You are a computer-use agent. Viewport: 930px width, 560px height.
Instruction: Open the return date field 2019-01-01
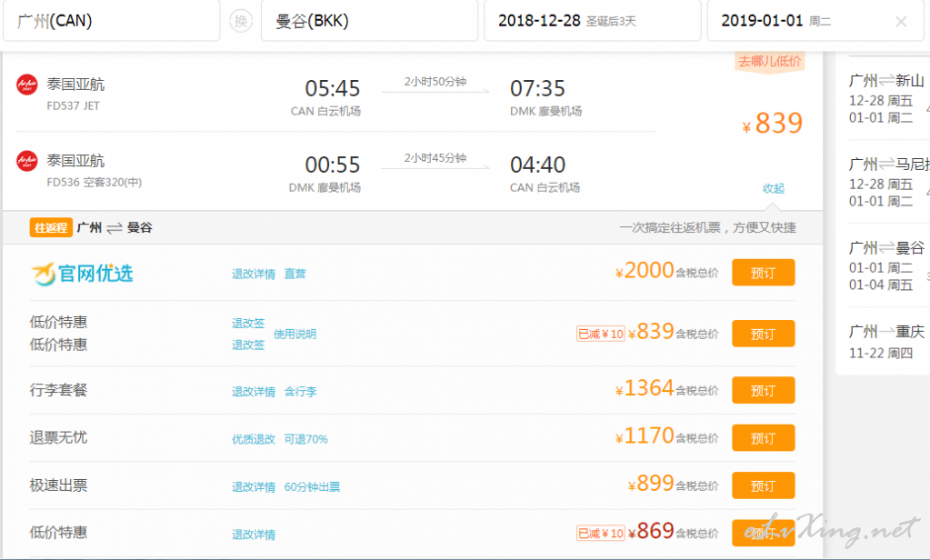pos(815,21)
